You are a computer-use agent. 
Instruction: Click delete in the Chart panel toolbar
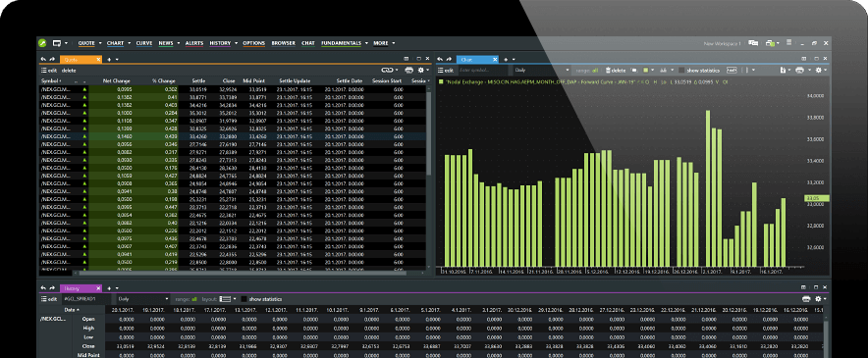616,71
